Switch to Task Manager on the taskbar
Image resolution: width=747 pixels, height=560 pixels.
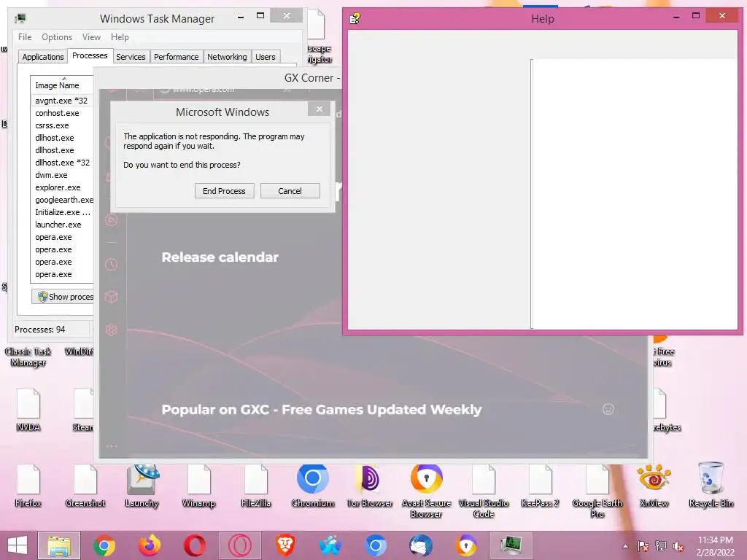pyautogui.click(x=511, y=545)
